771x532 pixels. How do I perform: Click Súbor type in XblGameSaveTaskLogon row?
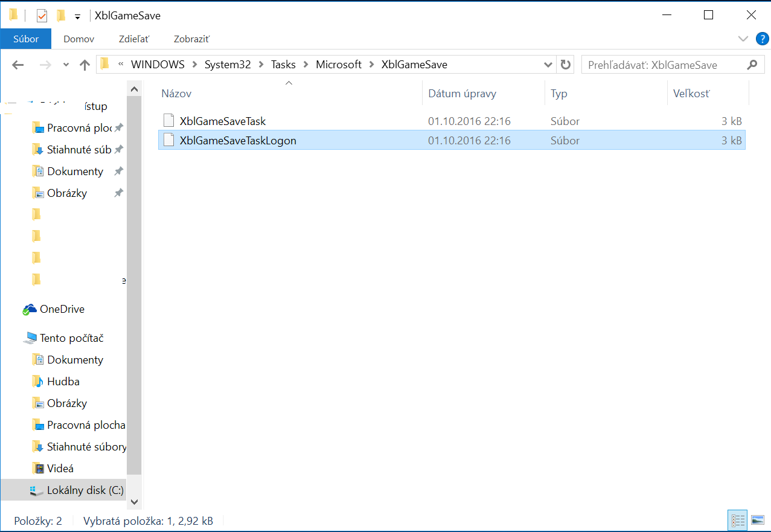565,141
